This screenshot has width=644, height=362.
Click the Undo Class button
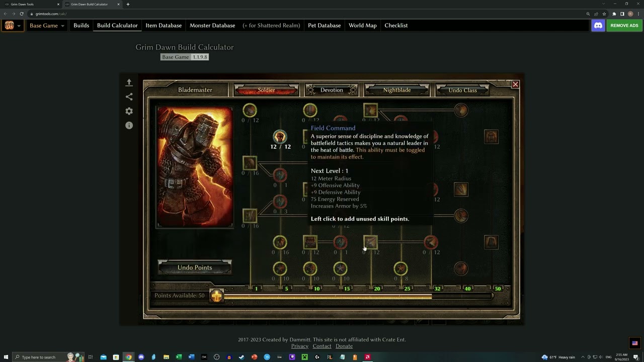pyautogui.click(x=462, y=90)
